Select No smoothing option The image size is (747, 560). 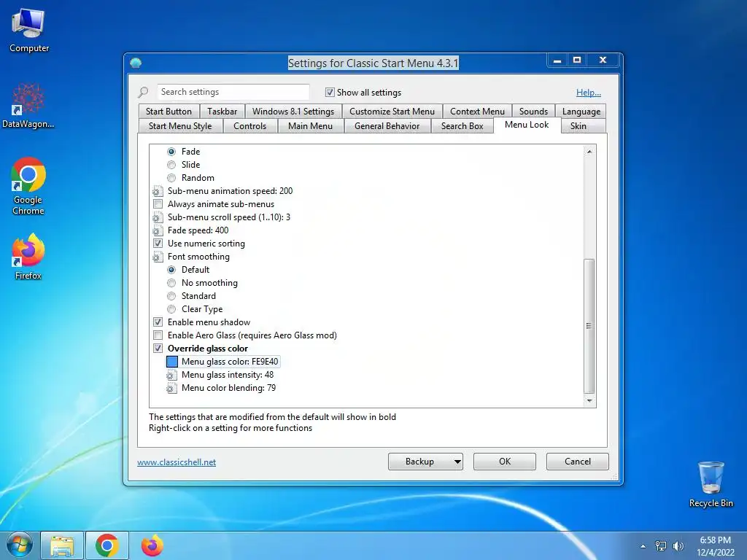pyautogui.click(x=171, y=283)
